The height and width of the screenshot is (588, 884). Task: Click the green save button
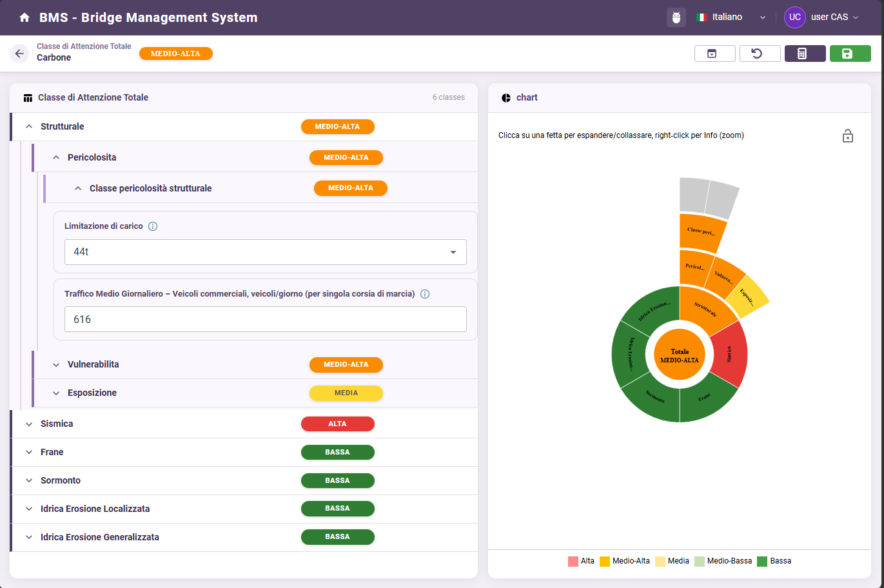coord(850,54)
